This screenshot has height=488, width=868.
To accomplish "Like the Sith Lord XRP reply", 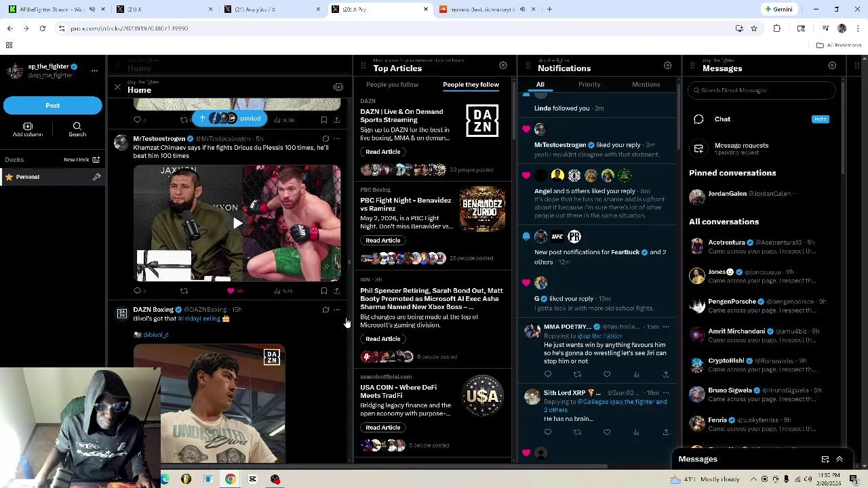I will [x=607, y=432].
